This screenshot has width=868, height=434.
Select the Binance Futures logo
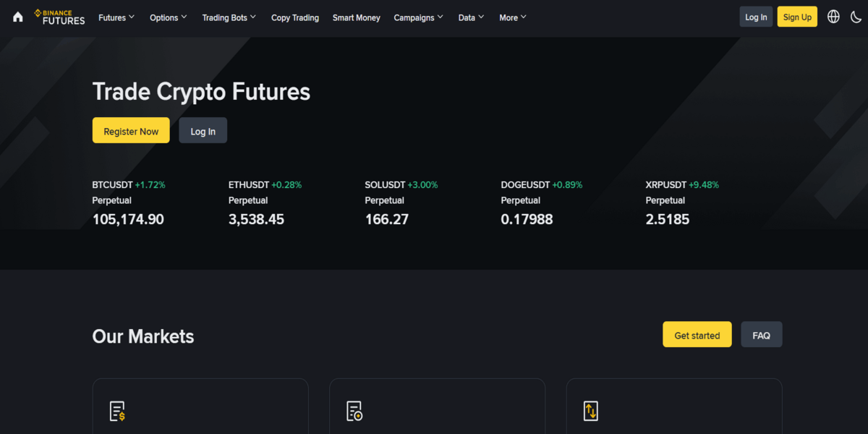(59, 17)
